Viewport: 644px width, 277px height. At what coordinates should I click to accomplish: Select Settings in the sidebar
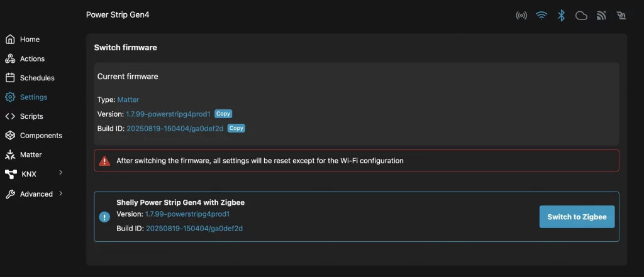point(33,97)
